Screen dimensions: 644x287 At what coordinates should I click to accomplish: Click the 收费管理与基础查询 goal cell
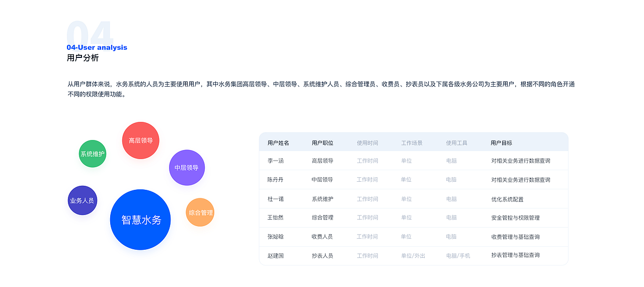(515, 237)
